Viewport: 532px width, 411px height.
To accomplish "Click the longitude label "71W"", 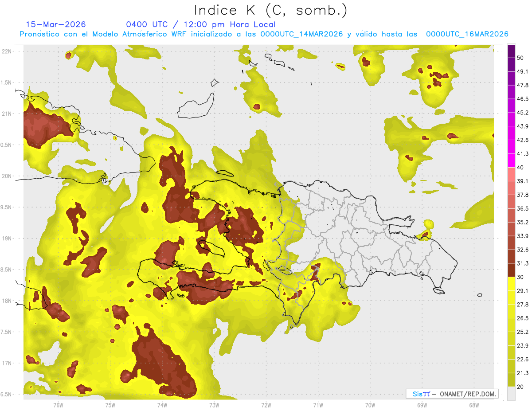I will pos(318,405).
